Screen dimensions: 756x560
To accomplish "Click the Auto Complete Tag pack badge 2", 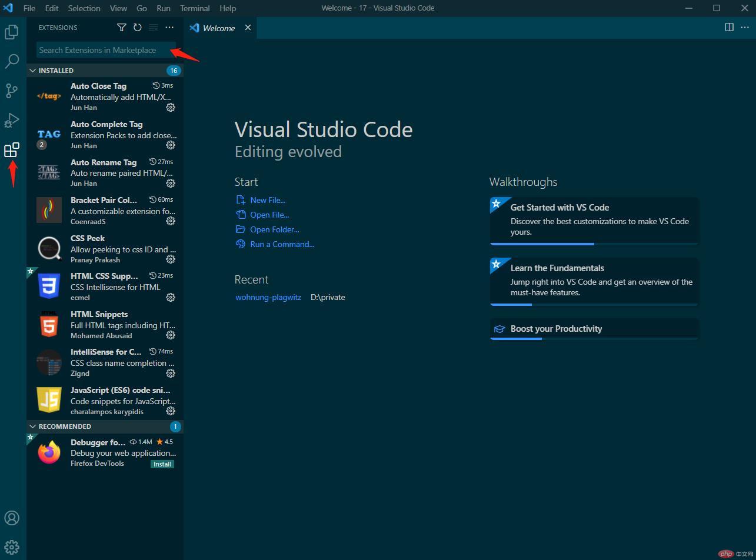I will pyautogui.click(x=42, y=145).
